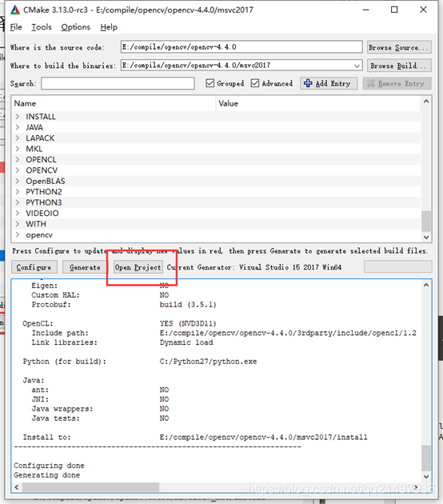Click the CMake logo icon in title bar
The image size is (443, 504).
point(14,10)
